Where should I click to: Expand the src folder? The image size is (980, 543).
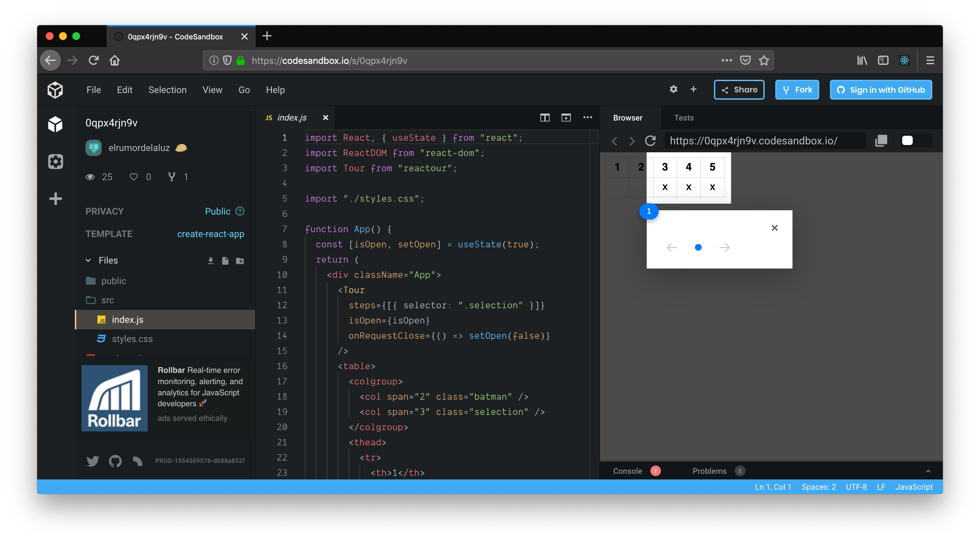(x=107, y=300)
